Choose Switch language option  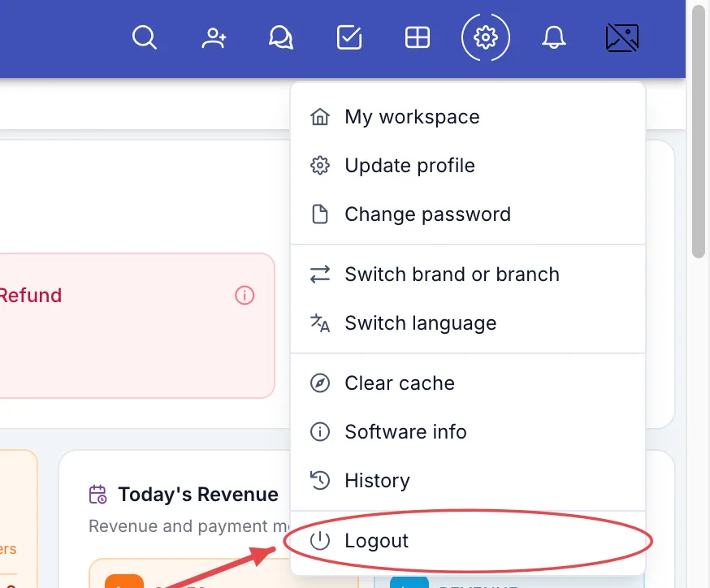tap(468, 322)
